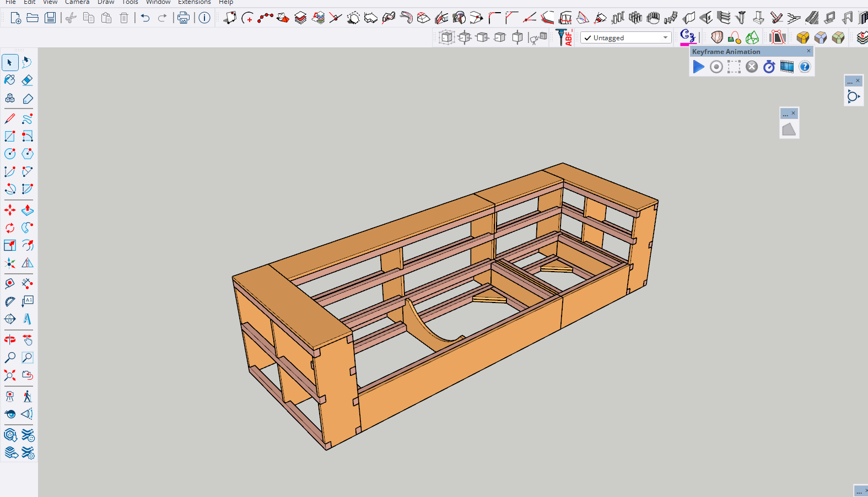Image resolution: width=868 pixels, height=497 pixels.
Task: Click the Keyframe Animation record button
Action: (x=716, y=67)
